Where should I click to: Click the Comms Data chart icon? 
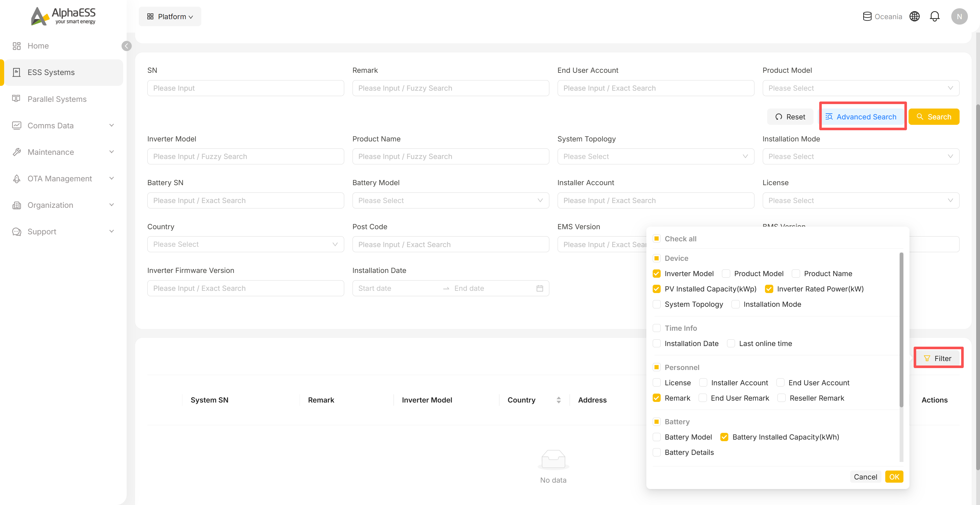(x=16, y=125)
